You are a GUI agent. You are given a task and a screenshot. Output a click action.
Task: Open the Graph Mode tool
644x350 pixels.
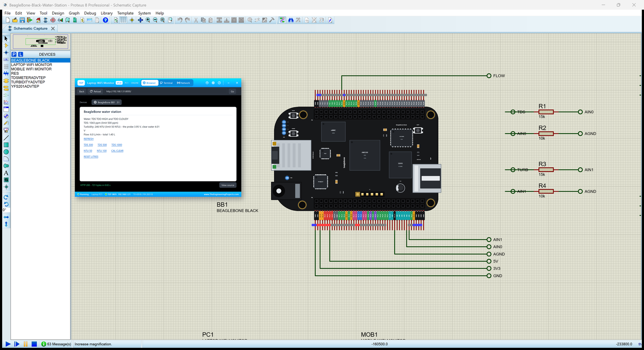click(x=6, y=102)
